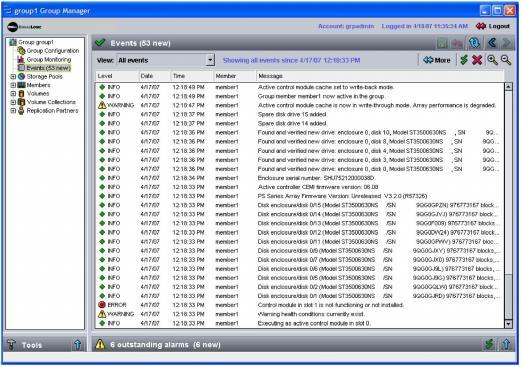The width and height of the screenshot is (521, 367).
Task: Expand the Storage Pools tree node
Action: 13,77
